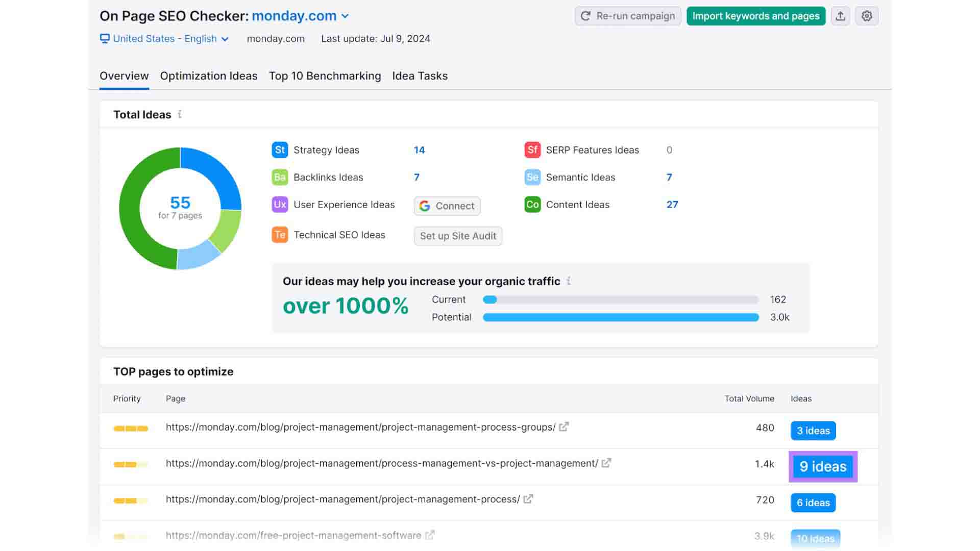Click the highlighted 9 ideas button
Image resolution: width=980 pixels, height=551 pixels.
point(822,466)
